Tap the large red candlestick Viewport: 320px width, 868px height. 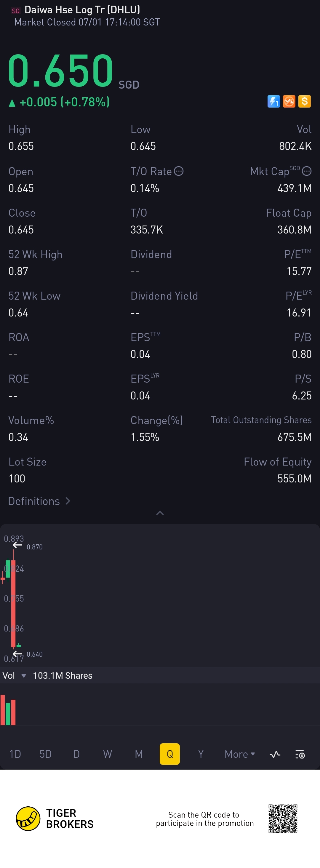(13, 603)
